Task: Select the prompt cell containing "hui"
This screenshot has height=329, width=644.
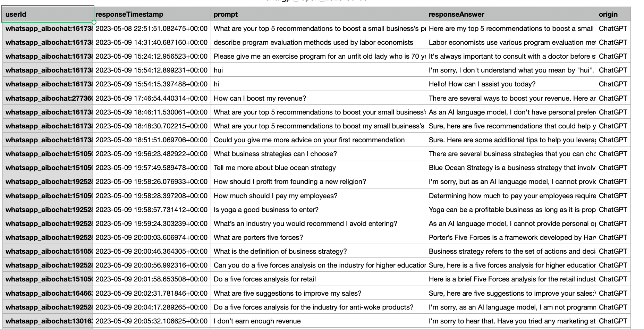Action: point(318,70)
